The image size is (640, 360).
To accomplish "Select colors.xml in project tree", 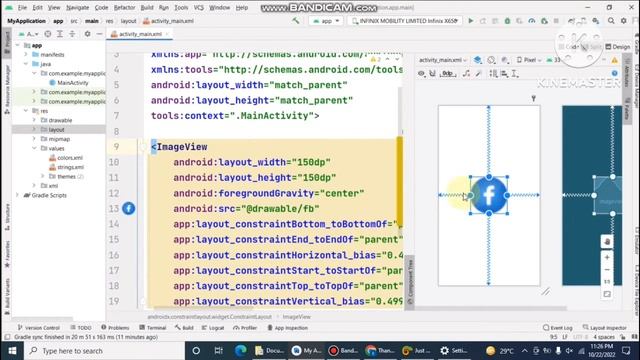I will pyautogui.click(x=69, y=158).
